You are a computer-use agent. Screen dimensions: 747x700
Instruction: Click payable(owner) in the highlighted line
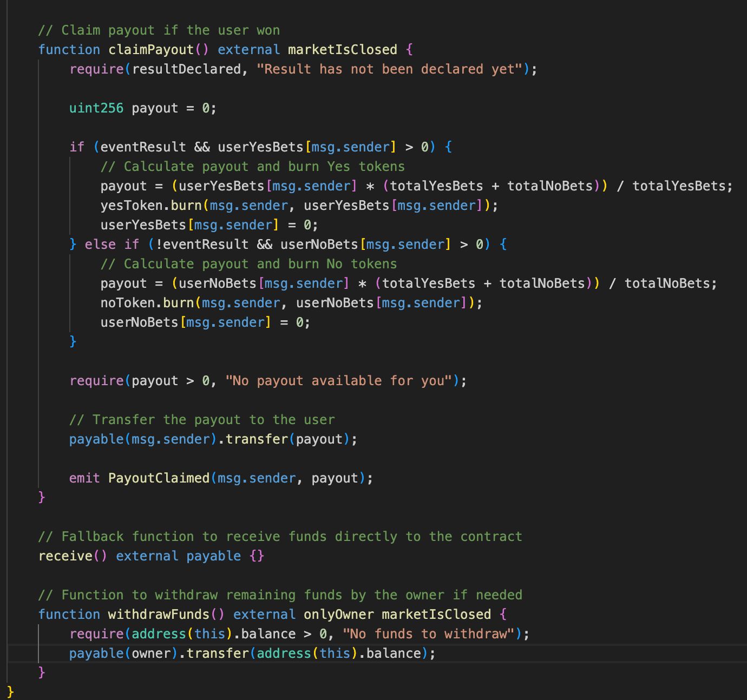click(x=124, y=653)
